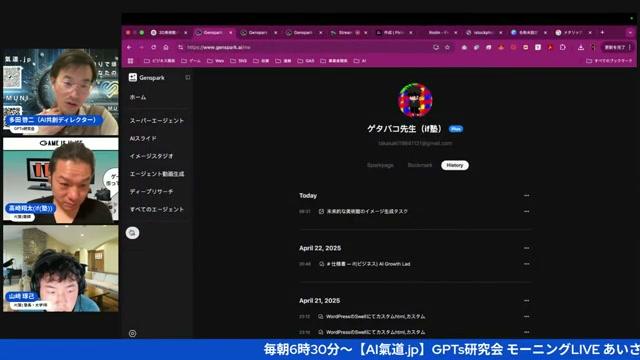Image resolution: width=640 pixels, height=360 pixels.
Task: Close the Stream browser tab
Action: point(366,32)
